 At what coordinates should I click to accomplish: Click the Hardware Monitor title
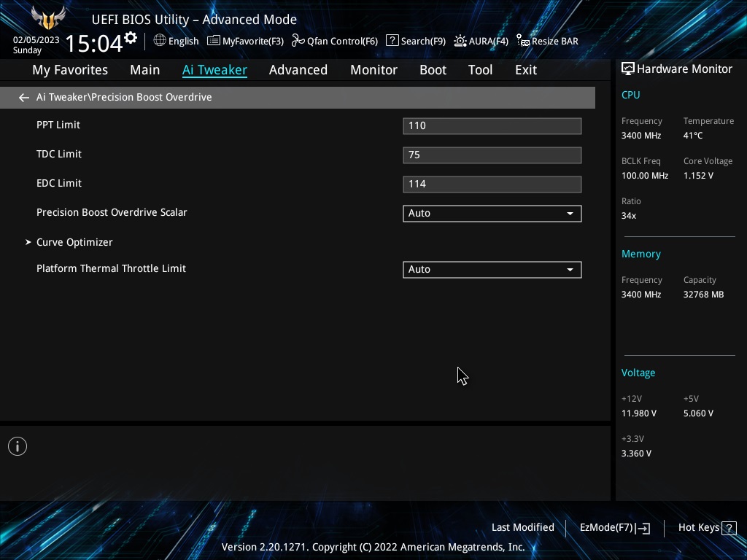(684, 69)
